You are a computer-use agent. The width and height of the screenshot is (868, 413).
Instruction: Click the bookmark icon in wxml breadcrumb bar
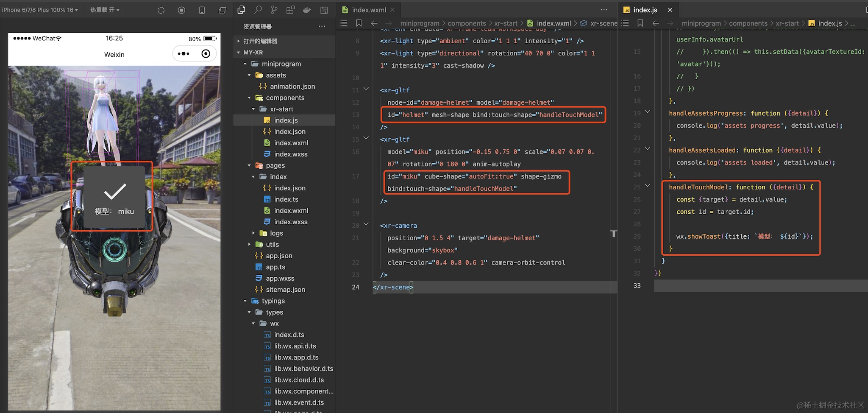click(359, 23)
